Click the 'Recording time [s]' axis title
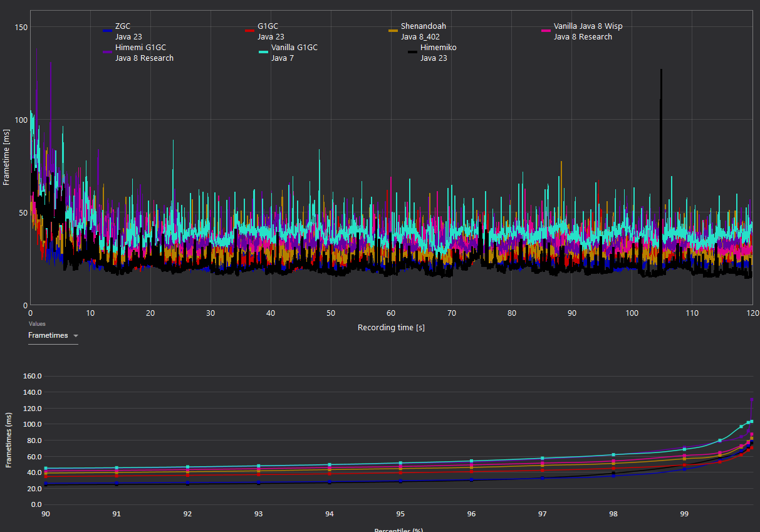The width and height of the screenshot is (760, 532). point(391,328)
